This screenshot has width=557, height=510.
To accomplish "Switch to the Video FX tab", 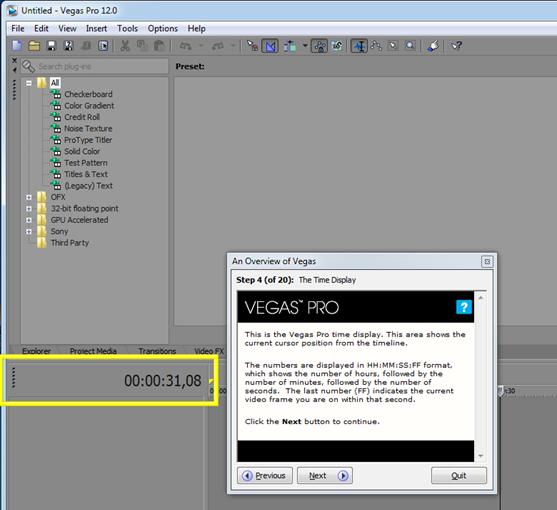I will tap(209, 351).
